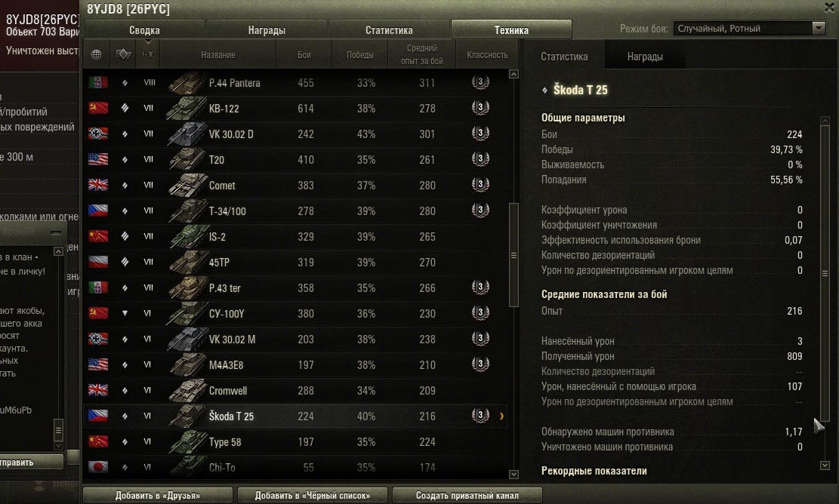Click the orange arrow on Škoda T 25 row

[501, 416]
